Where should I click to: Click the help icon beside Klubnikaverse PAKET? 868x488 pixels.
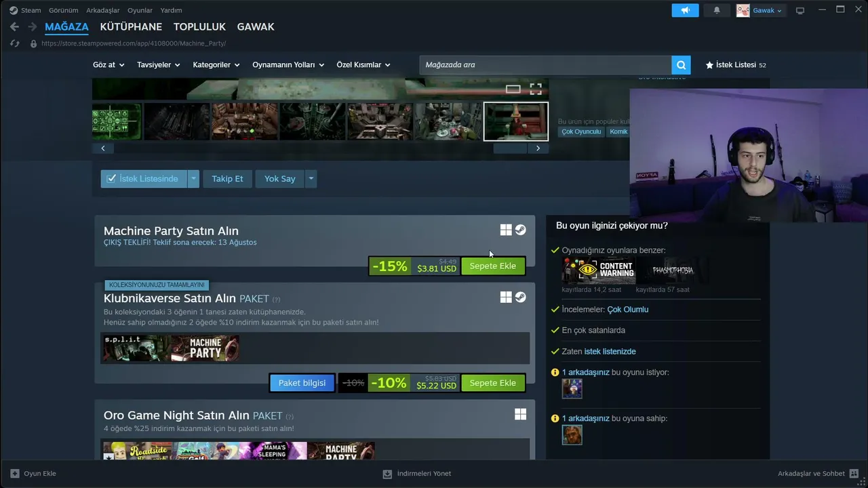pyautogui.click(x=276, y=300)
